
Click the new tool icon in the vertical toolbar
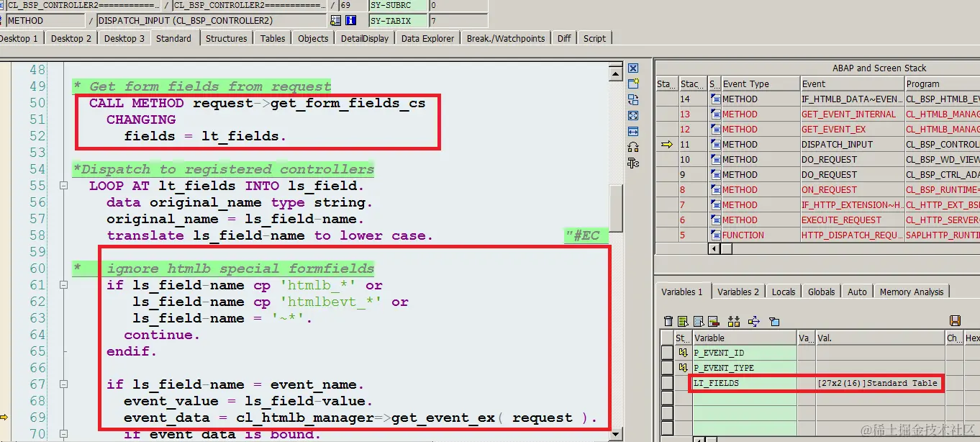pyautogui.click(x=633, y=84)
